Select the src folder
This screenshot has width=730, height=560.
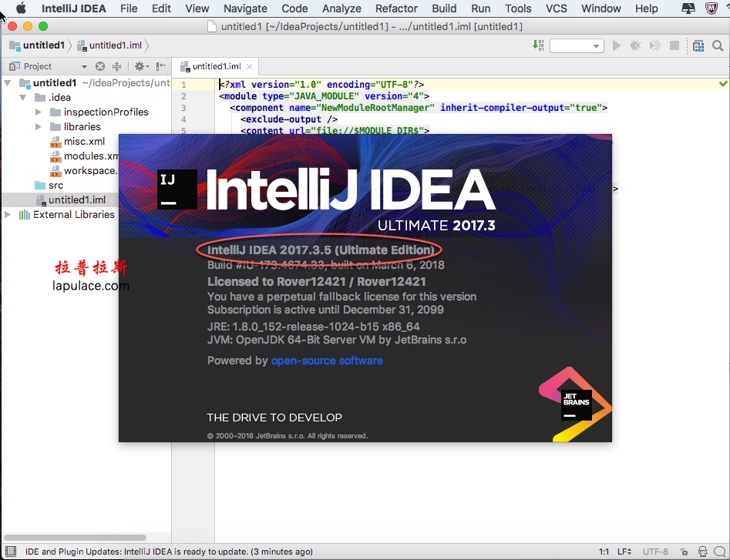click(56, 186)
